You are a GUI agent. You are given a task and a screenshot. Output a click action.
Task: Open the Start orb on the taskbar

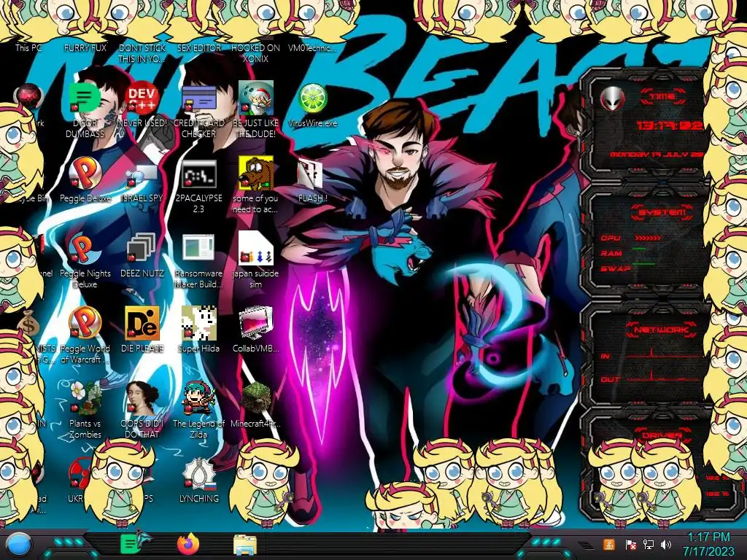tap(19, 544)
